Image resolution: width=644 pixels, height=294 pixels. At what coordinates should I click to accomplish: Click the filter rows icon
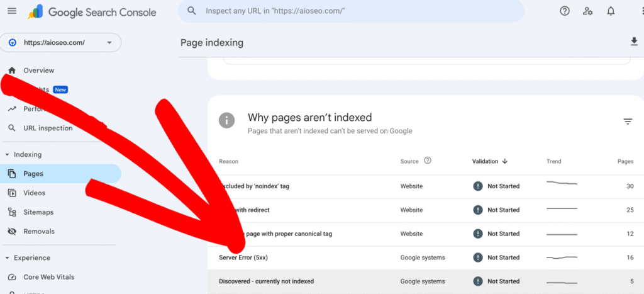pyautogui.click(x=628, y=122)
